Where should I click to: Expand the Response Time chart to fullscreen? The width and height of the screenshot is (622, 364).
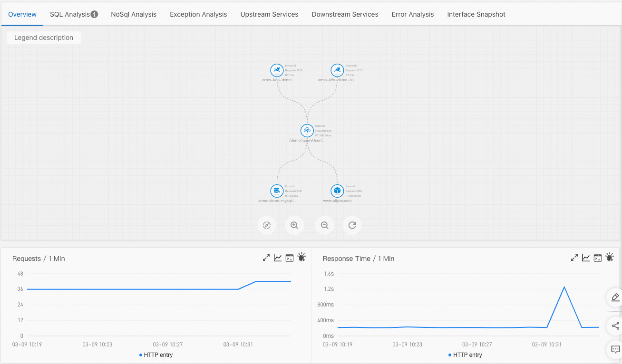tap(574, 258)
